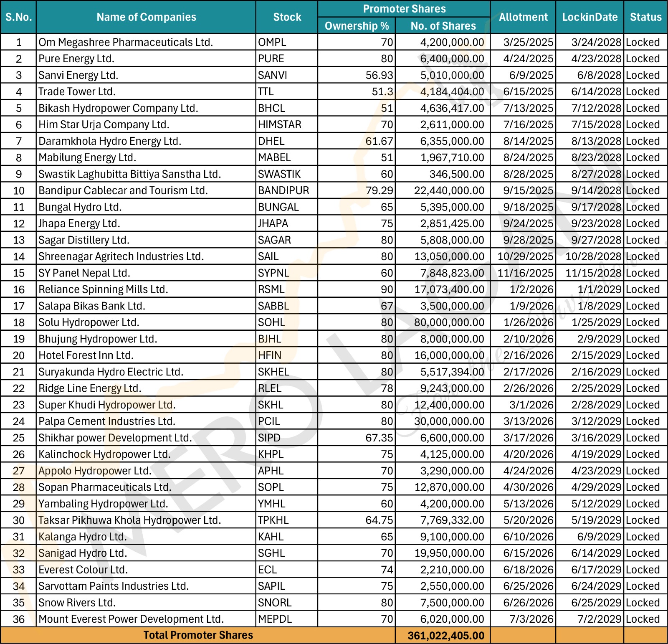Click the allotment date 10/29/2025
Image resolution: width=668 pixels, height=644 pixels.
[523, 256]
